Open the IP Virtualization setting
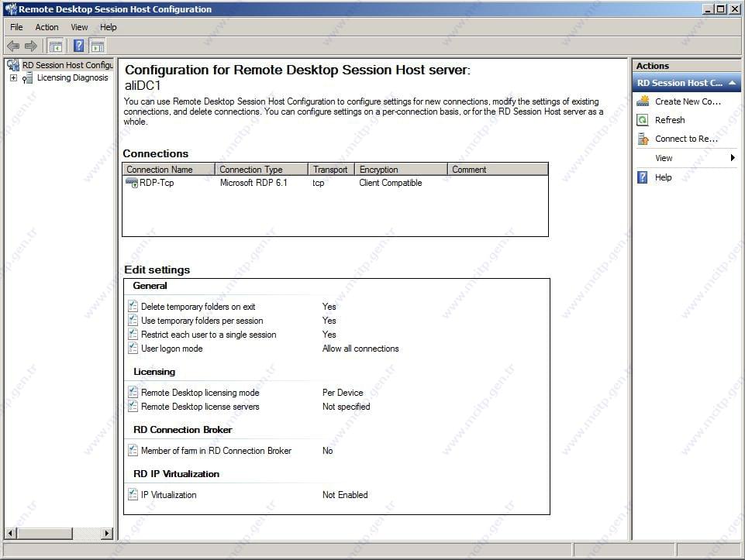 point(169,494)
